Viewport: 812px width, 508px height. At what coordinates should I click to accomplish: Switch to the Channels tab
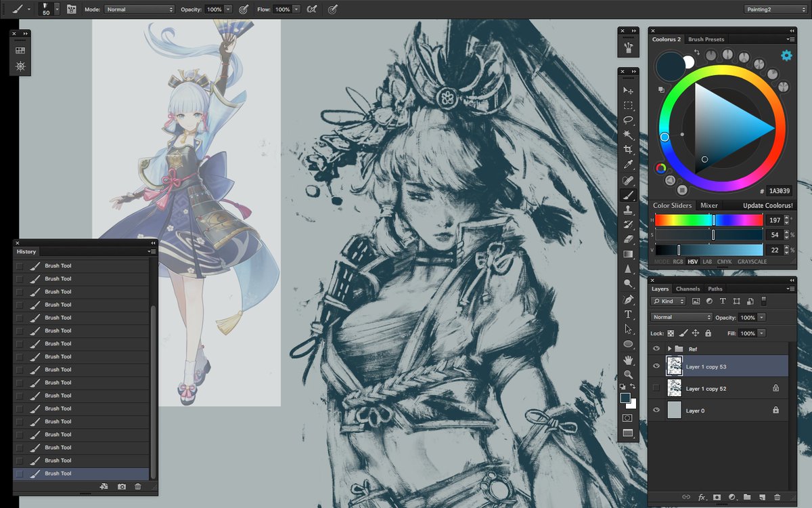tap(688, 289)
